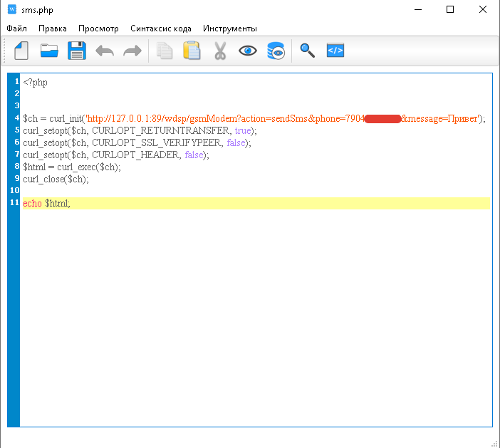Open the Инструменты menu
Screen dimensions: 500x448
[230, 28]
